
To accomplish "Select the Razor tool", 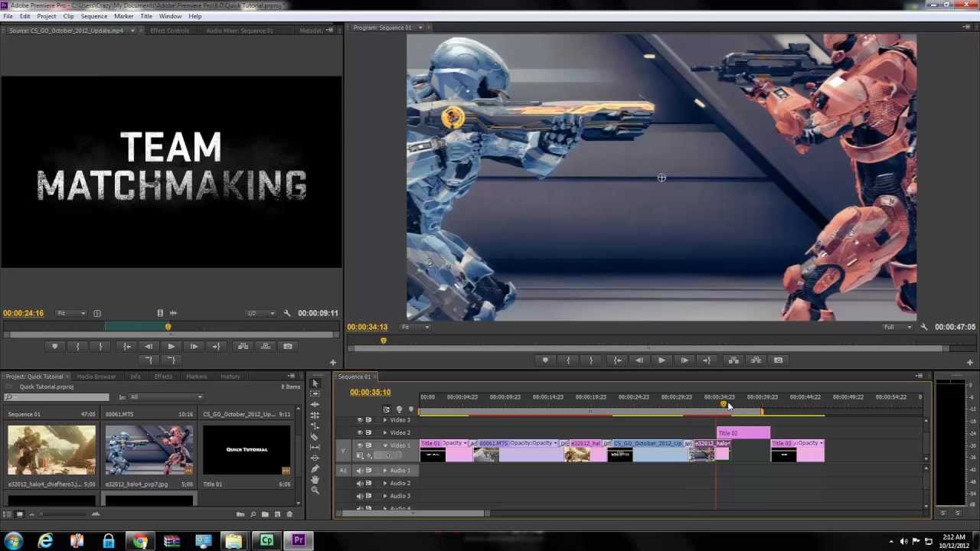I will pyautogui.click(x=315, y=436).
